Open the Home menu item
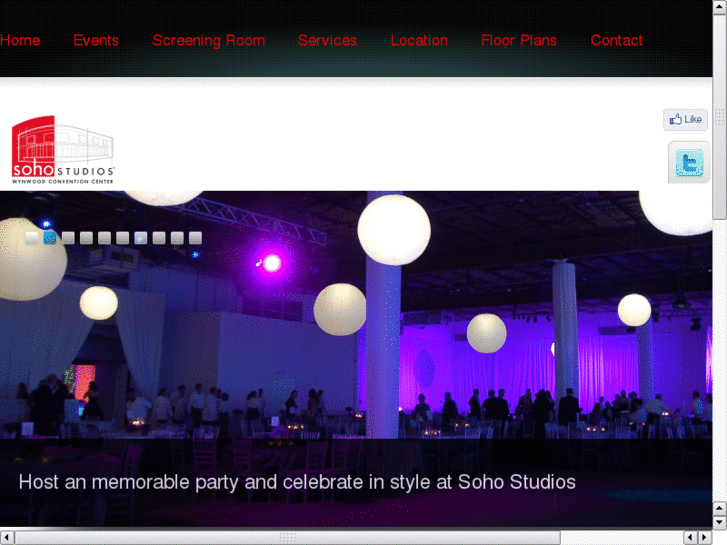Image resolution: width=727 pixels, height=545 pixels. coord(20,40)
